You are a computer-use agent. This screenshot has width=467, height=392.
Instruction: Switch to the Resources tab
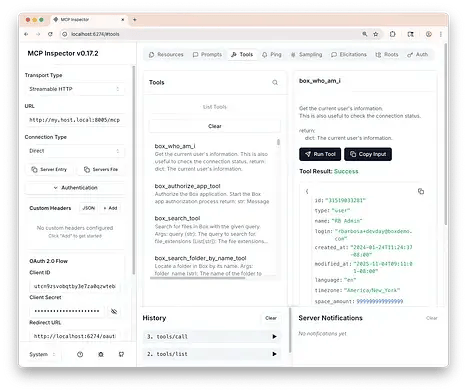166,54
